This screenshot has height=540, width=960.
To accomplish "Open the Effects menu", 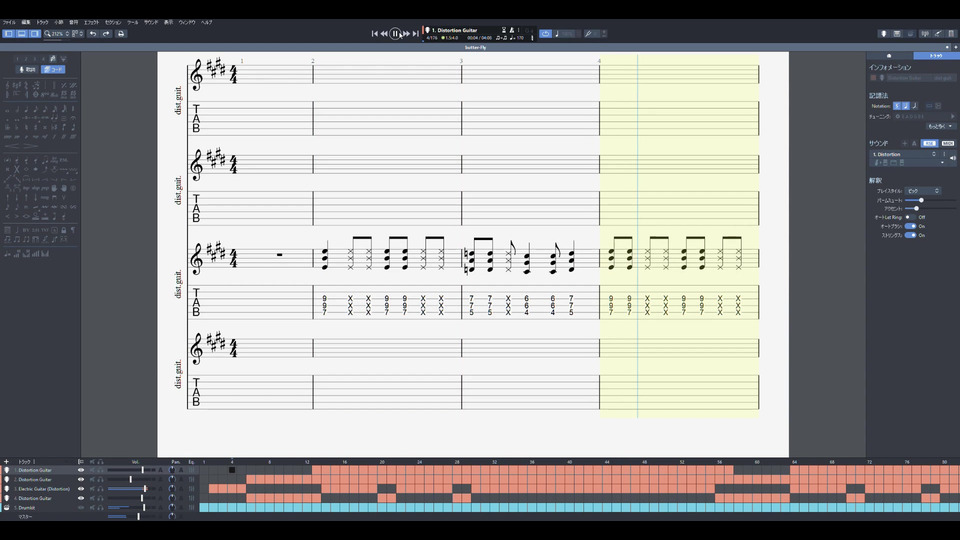I will [x=91, y=22].
